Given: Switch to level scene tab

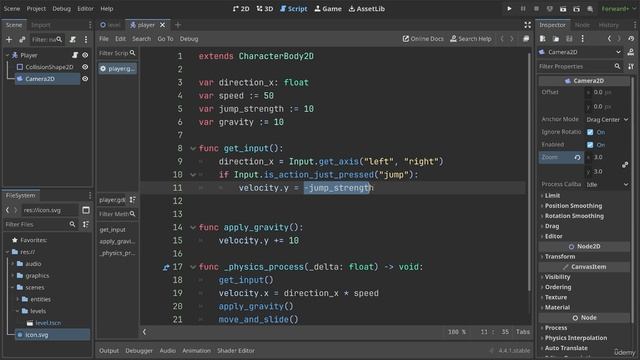Looking at the screenshot, I should pyautogui.click(x=111, y=25).
